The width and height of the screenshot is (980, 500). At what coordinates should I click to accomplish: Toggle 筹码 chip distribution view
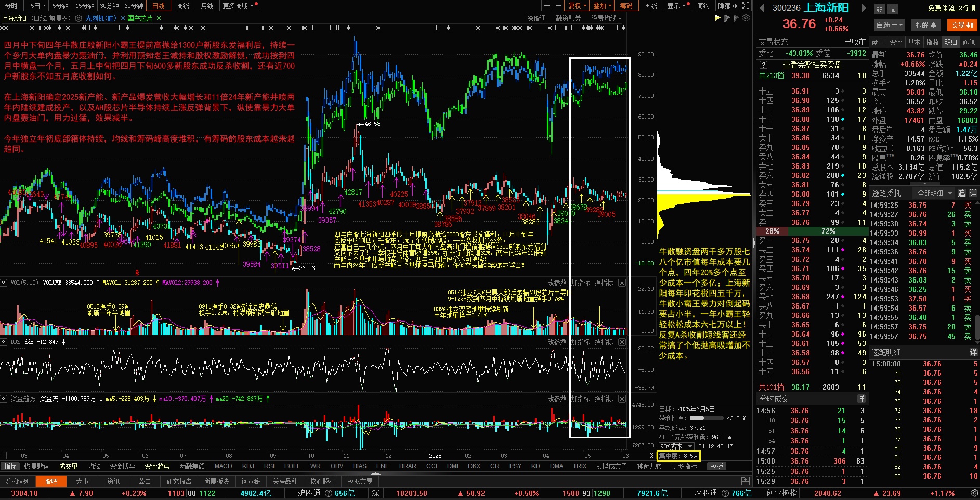tap(626, 6)
